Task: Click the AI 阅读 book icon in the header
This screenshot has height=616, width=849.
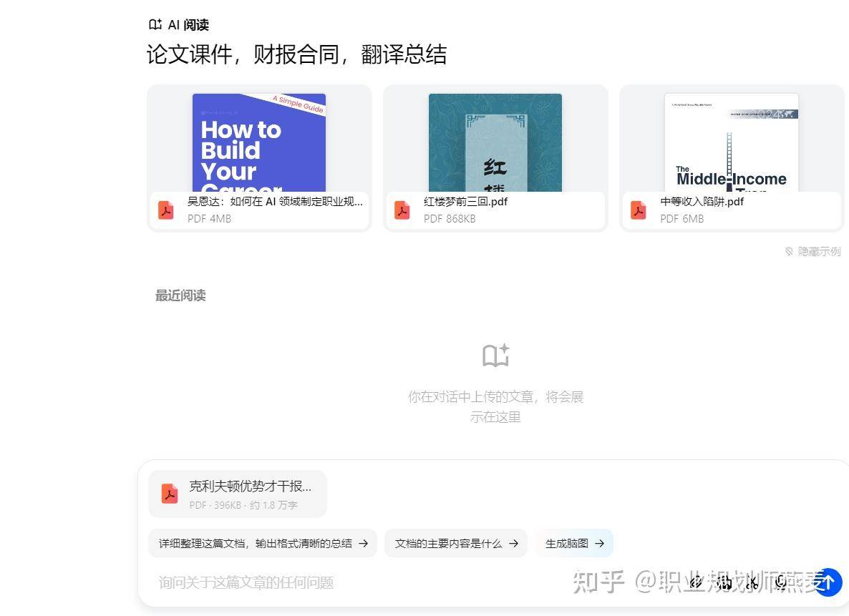Action: click(x=155, y=24)
